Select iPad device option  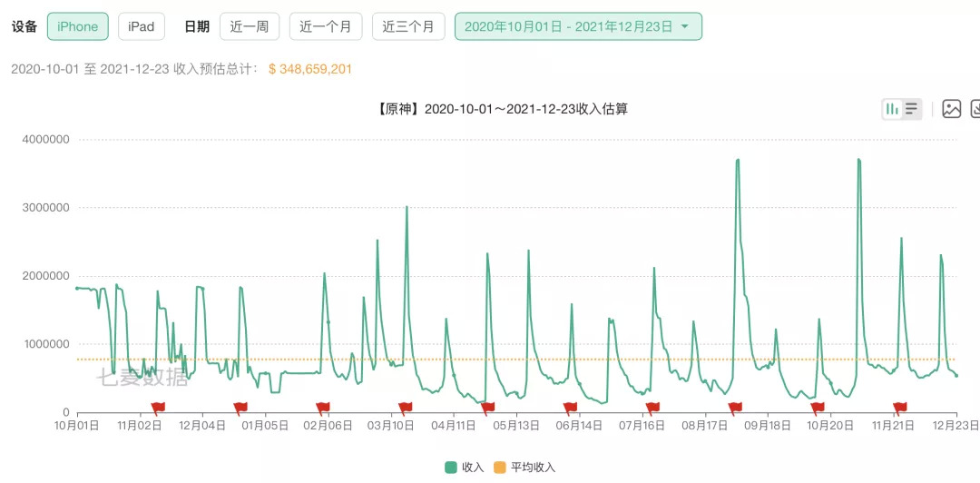(142, 26)
